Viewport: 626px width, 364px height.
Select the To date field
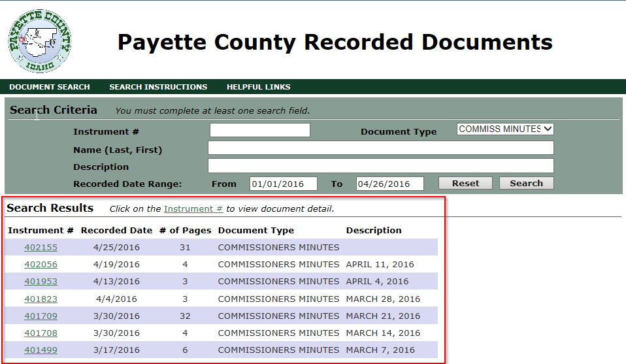coord(389,184)
